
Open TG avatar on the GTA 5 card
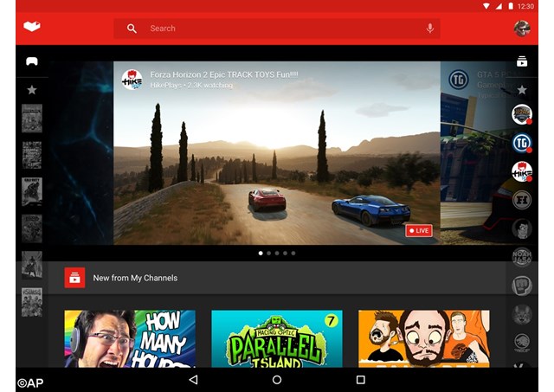coord(458,80)
